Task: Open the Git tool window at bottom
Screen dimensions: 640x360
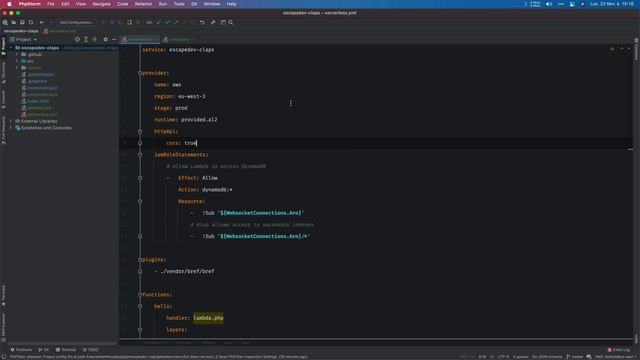Action: pyautogui.click(x=43, y=350)
